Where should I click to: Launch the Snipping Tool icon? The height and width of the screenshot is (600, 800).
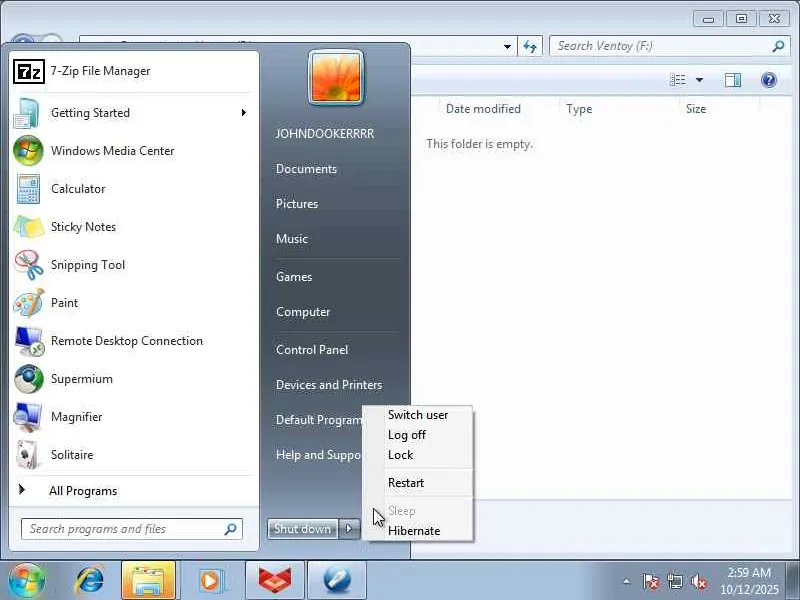29,265
